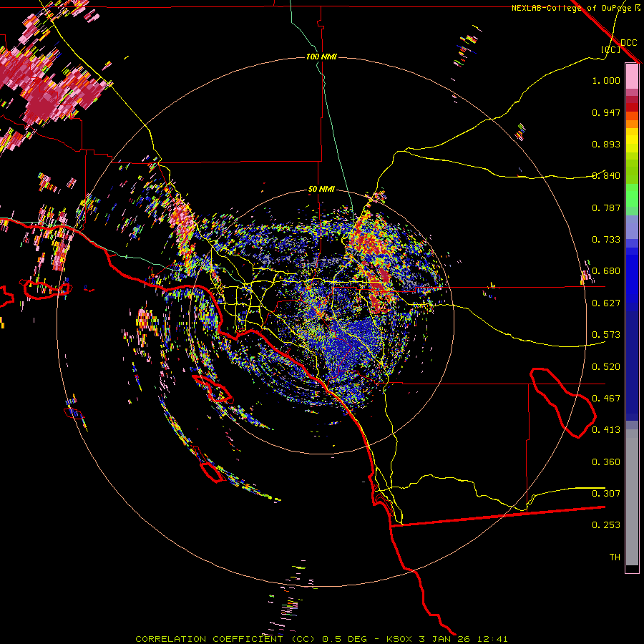Click the 0.307 color scale label
Image resolution: width=644 pixels, height=644 pixels.
click(x=606, y=494)
